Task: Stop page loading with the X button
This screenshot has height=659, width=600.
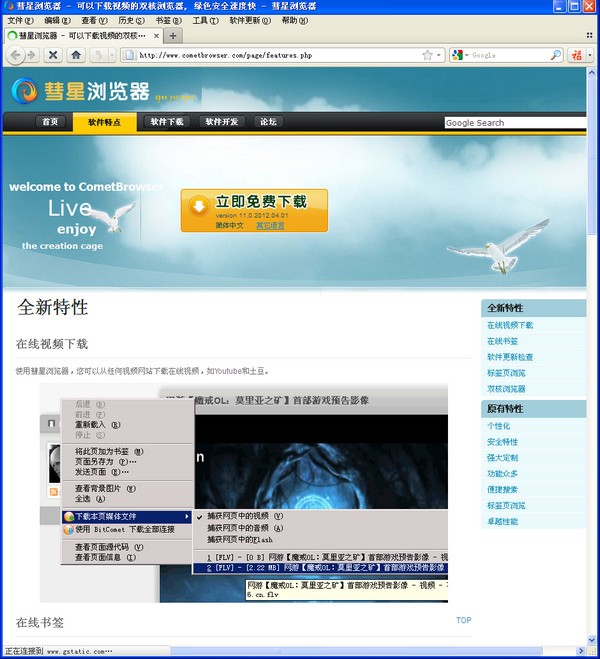Action: pos(53,55)
